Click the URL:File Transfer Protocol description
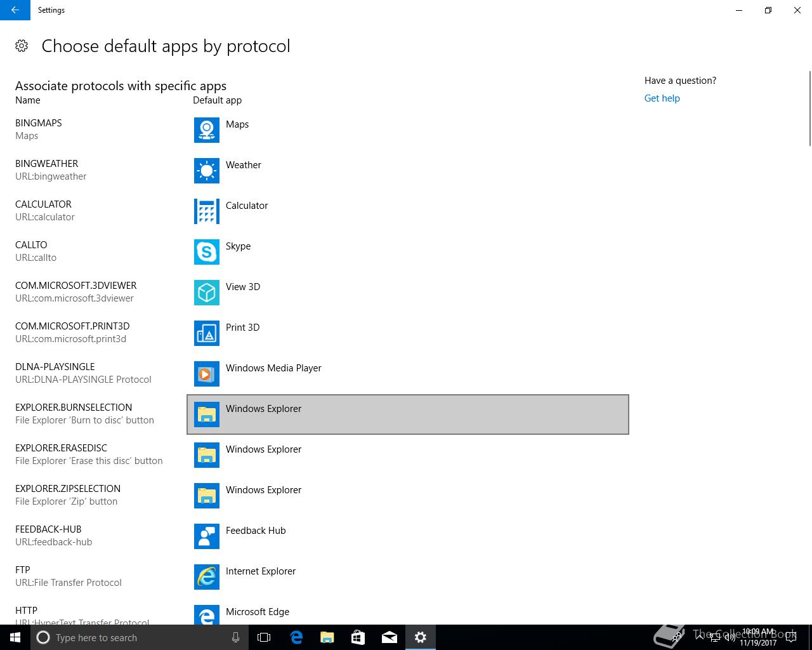This screenshot has width=812, height=650. point(69,583)
